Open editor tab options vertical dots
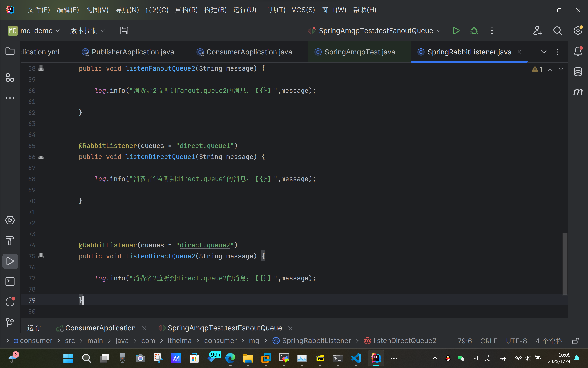The image size is (588, 368). point(557,52)
